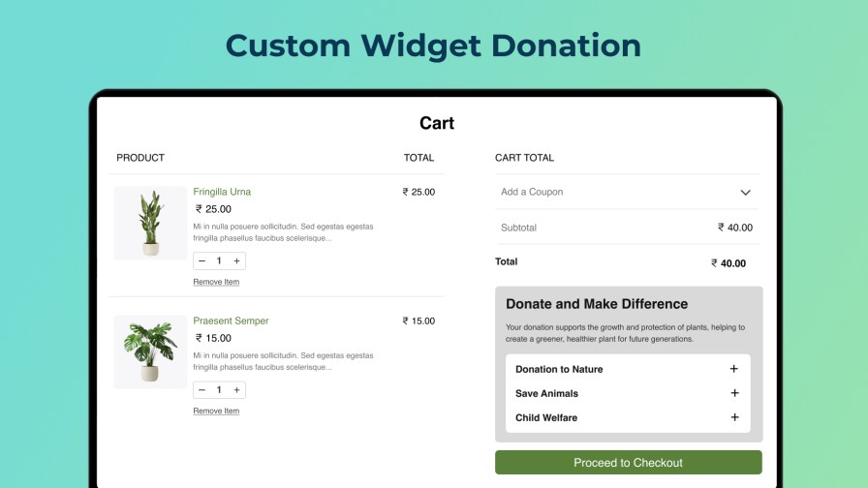Screen dimensions: 868x488
Task: Open Fringilla Urna product link
Action: coord(222,192)
